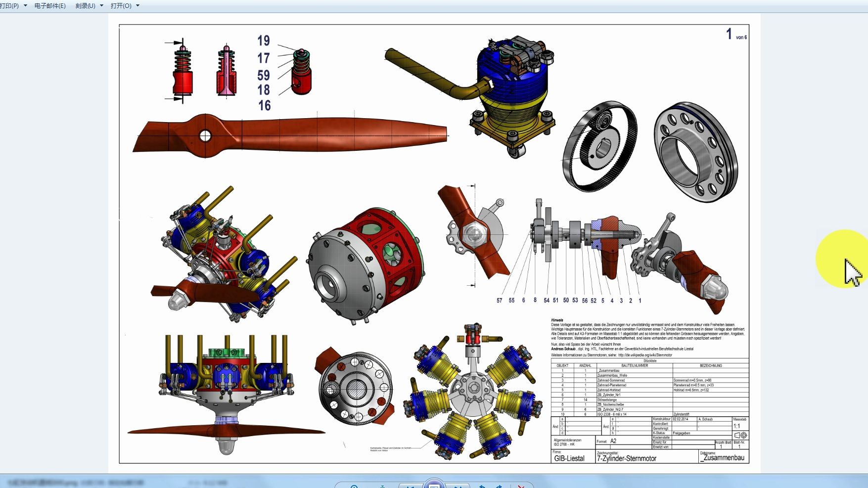Click the "ISO 2338 - 6 m6 x 14" entry

point(612,414)
